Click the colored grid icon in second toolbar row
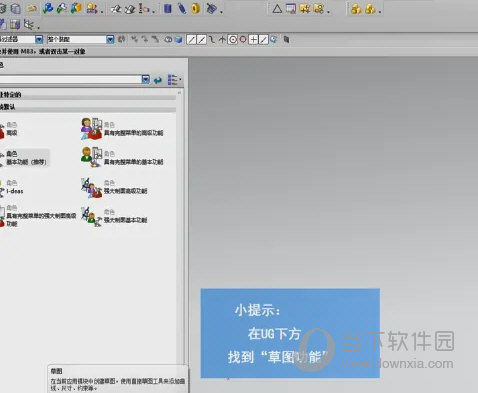 (x=15, y=24)
